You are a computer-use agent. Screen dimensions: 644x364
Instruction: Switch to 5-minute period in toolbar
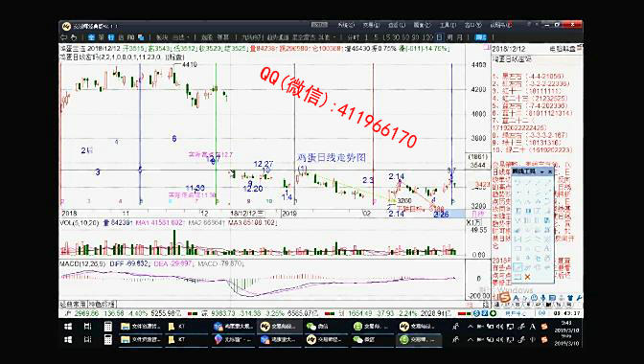click(377, 37)
